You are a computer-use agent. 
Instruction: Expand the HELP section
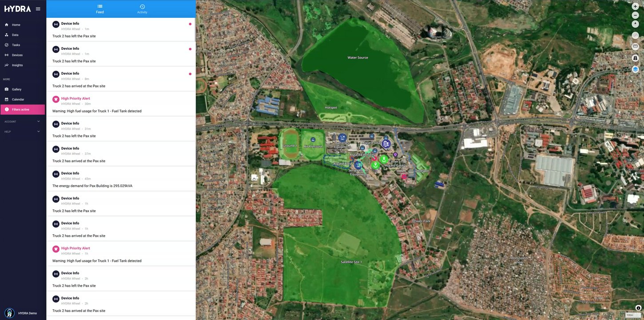click(x=23, y=132)
